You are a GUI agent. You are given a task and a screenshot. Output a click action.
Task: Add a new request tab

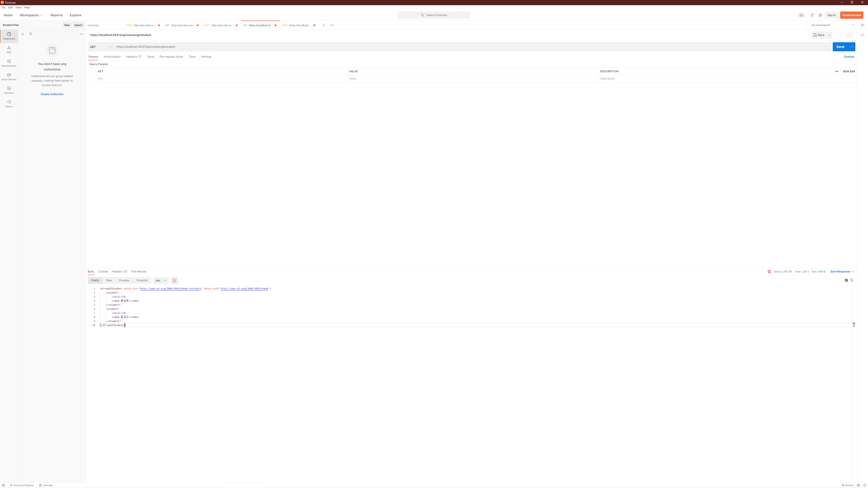(x=323, y=25)
